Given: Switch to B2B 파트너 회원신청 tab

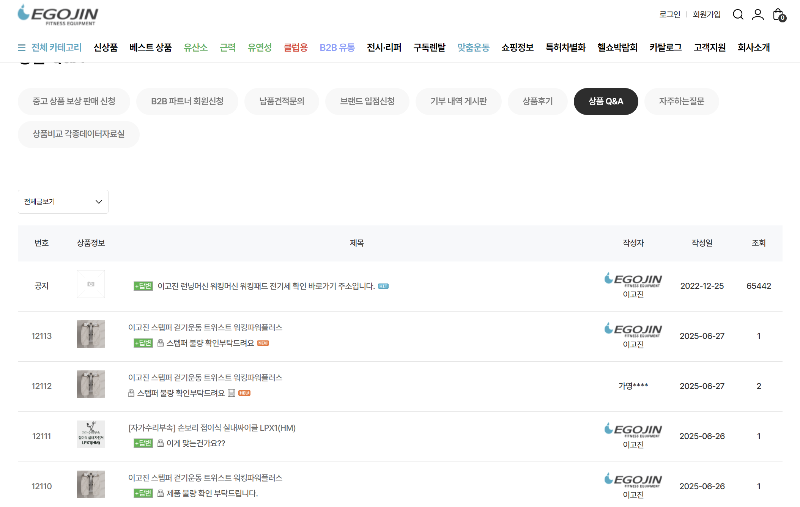Looking at the screenshot, I should click(x=187, y=101).
